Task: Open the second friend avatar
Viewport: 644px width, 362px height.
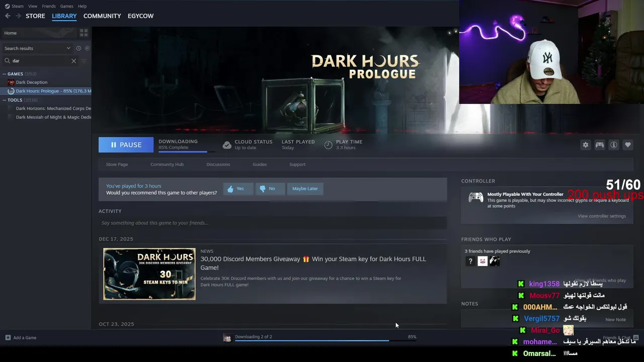Action: [x=482, y=261]
